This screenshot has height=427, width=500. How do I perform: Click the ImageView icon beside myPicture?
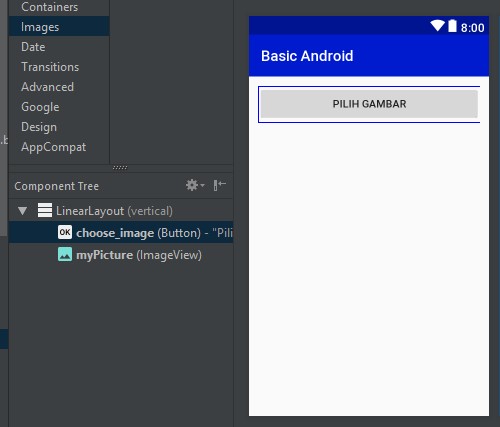(65, 254)
